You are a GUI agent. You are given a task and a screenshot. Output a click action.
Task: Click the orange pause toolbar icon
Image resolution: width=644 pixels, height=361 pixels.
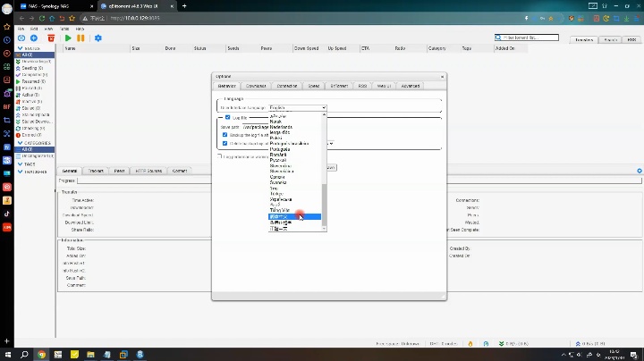tap(80, 38)
